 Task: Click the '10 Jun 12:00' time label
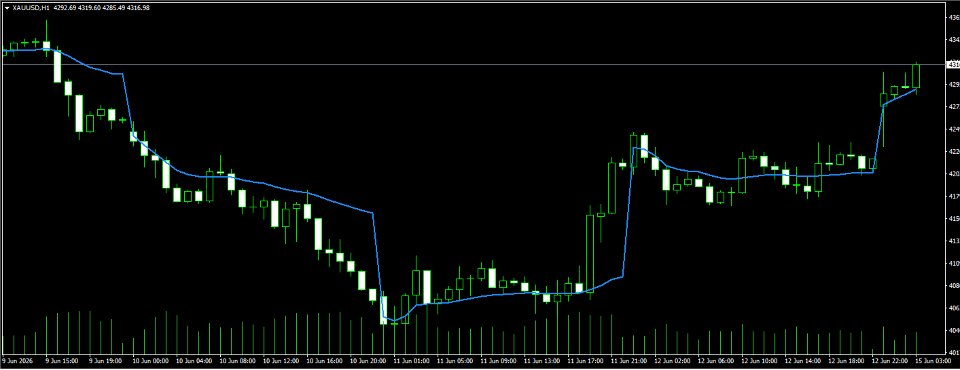(x=280, y=361)
